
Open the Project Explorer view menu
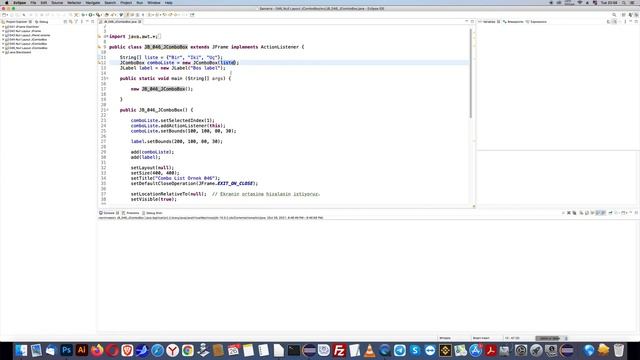coord(82,22)
